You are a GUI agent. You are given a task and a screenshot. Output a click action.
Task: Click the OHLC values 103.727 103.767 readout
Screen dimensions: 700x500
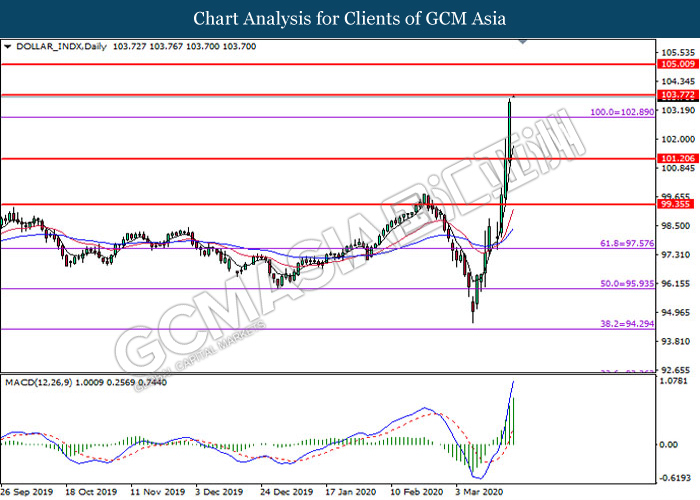tap(184, 46)
